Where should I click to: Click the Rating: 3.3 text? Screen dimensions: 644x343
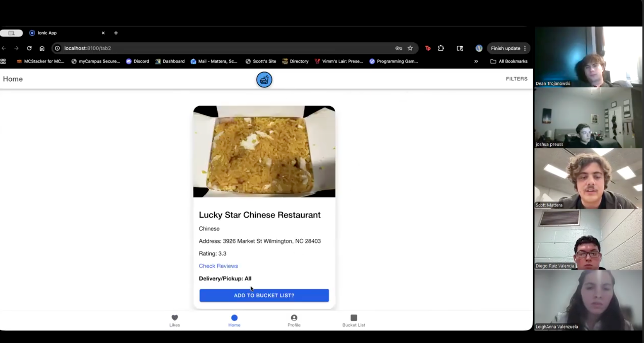[x=212, y=254]
